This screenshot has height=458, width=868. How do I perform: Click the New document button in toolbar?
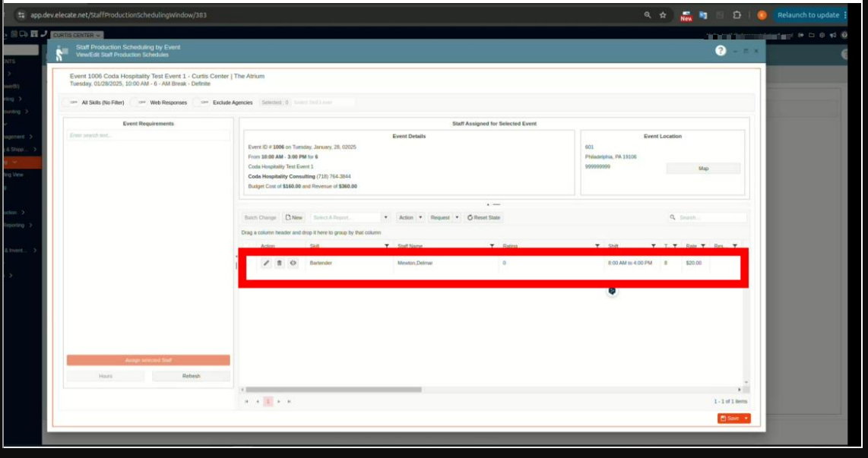(x=293, y=217)
